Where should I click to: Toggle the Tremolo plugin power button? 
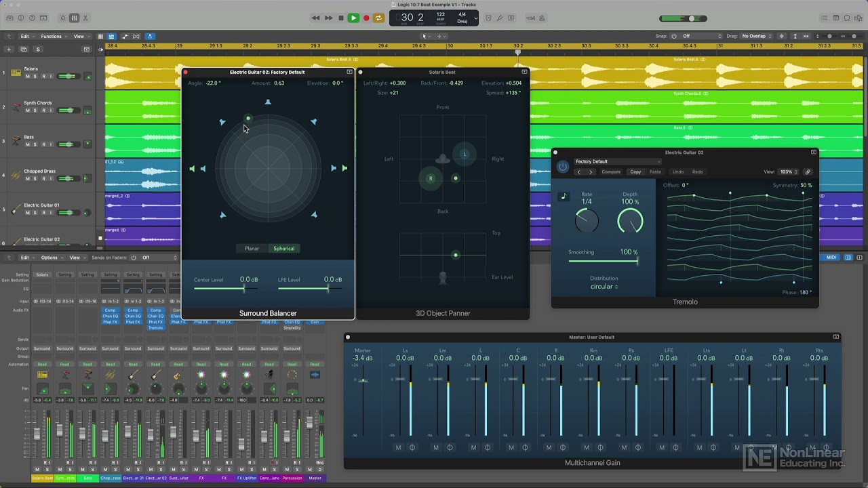(562, 167)
